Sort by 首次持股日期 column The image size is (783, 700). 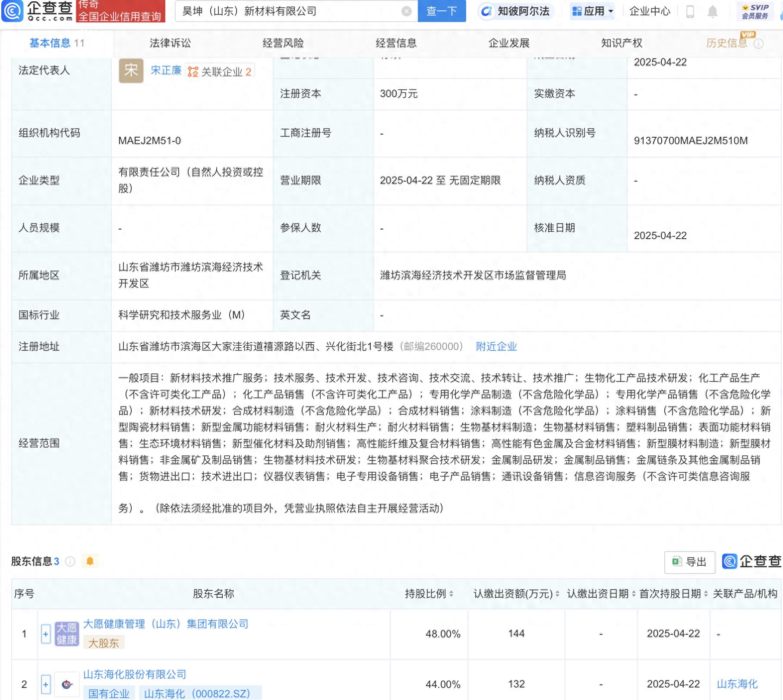tap(706, 594)
